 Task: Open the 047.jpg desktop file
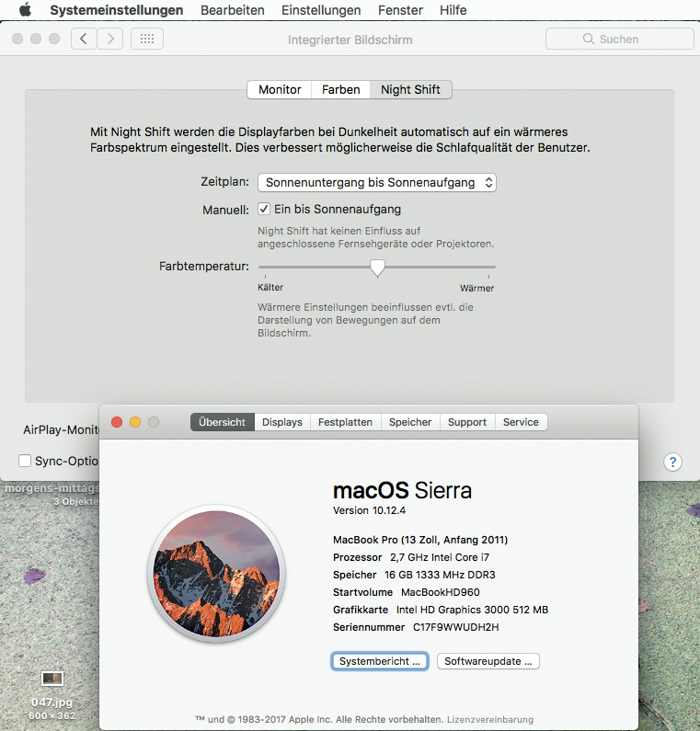coord(52,679)
